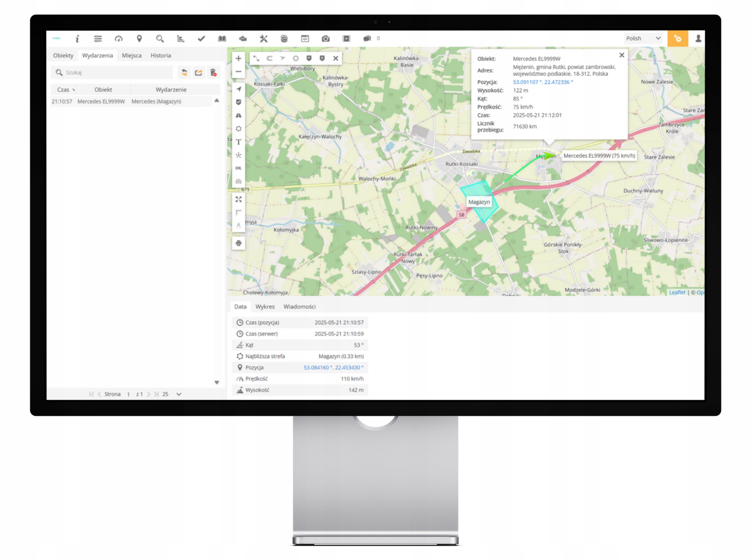The image size is (751, 560).
Task: Click the KML map tool
Action: tap(239, 168)
